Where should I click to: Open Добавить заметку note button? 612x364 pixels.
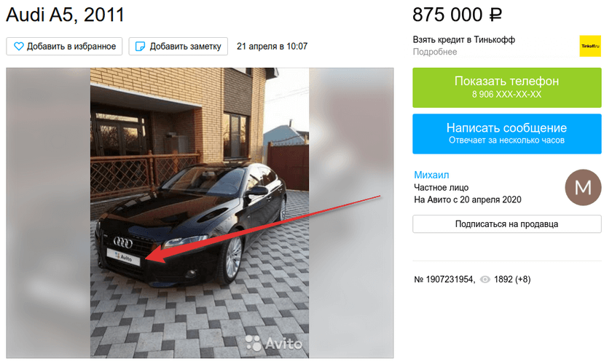point(178,47)
